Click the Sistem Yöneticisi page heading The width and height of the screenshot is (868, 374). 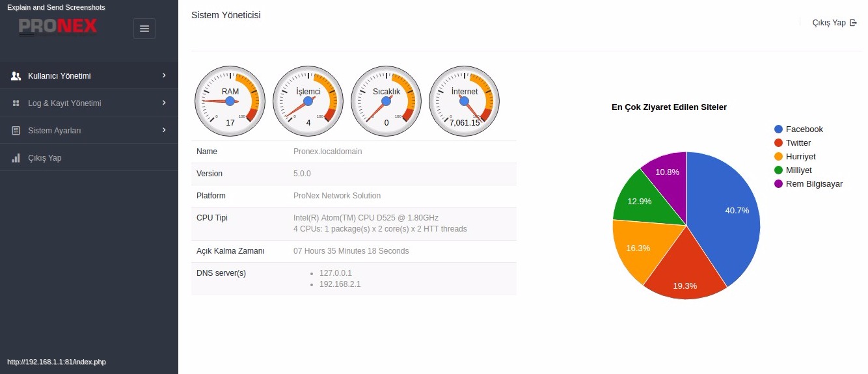coord(226,15)
